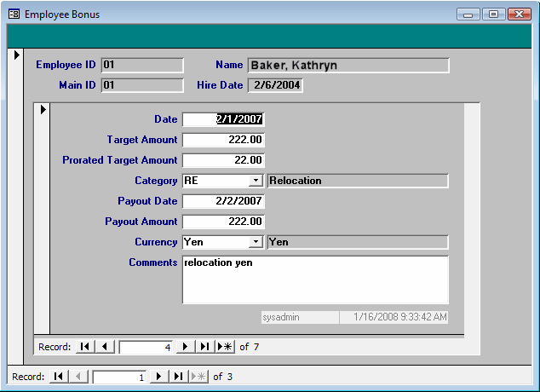The height and width of the screenshot is (392, 540).
Task: Click the Employee ID field
Action: pyautogui.click(x=142, y=65)
